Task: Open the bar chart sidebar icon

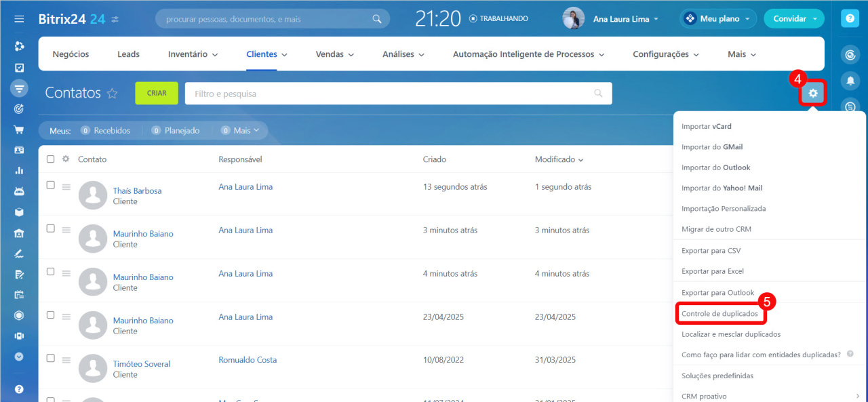Action: pyautogui.click(x=19, y=170)
